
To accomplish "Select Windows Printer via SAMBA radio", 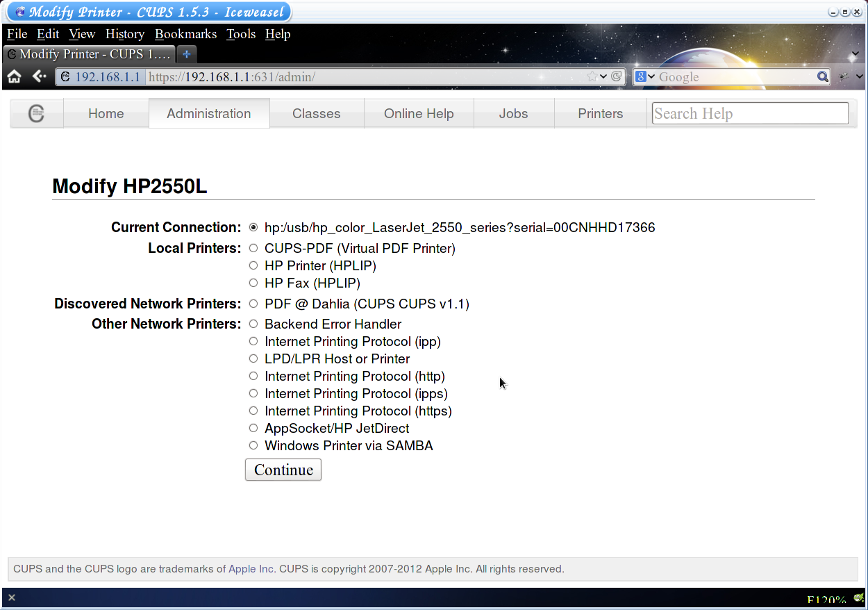I will pos(253,445).
